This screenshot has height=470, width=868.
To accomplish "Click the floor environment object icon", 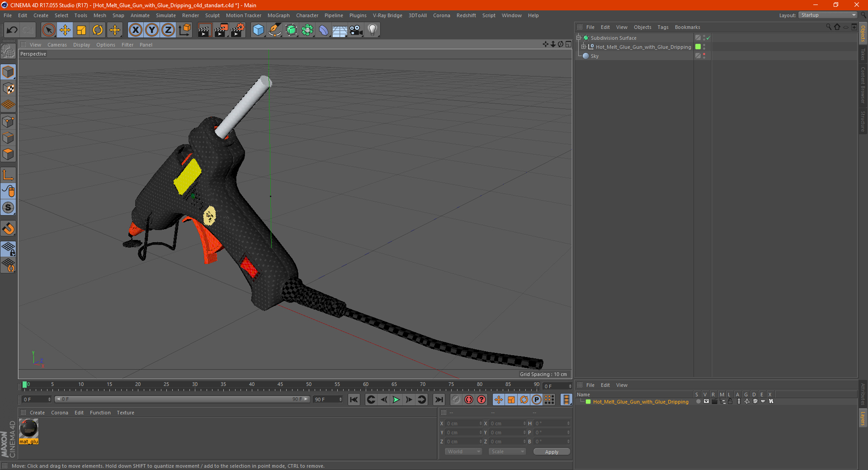I will pyautogui.click(x=340, y=30).
